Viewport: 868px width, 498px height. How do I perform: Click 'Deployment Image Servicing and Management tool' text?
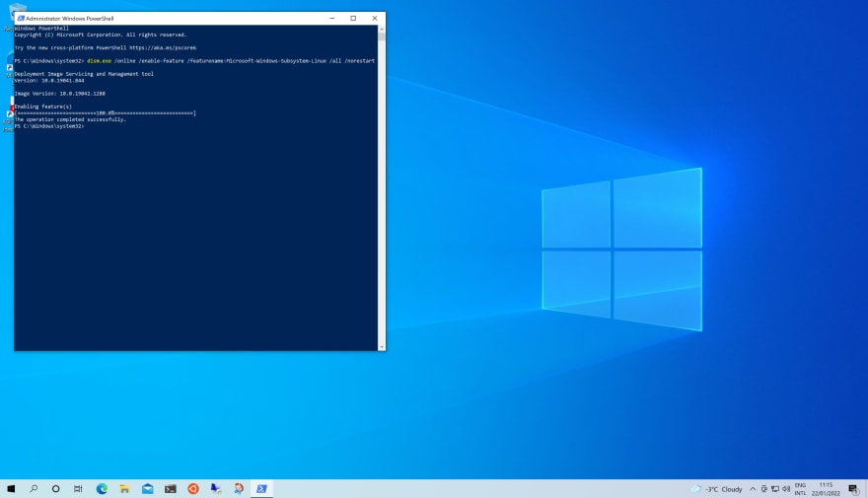coord(84,74)
